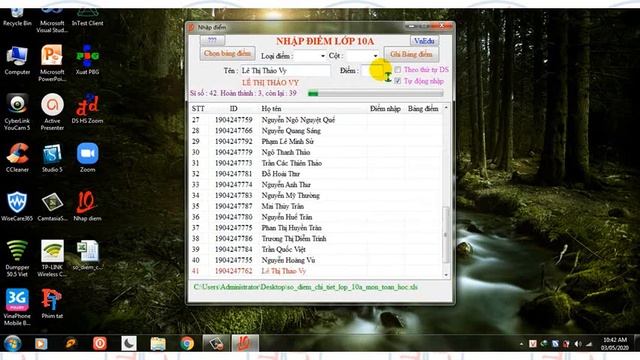Select row Trần Quốc Việt
The image size is (640, 360).
click(316, 249)
